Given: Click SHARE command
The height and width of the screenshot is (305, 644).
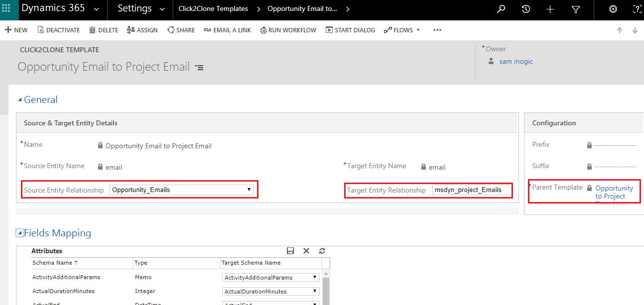Looking at the screenshot, I should 181,30.
